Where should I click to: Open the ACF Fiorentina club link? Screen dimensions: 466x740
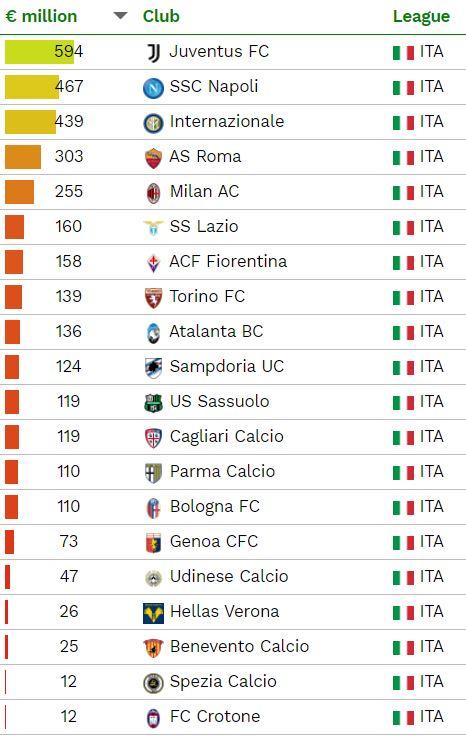(x=229, y=261)
